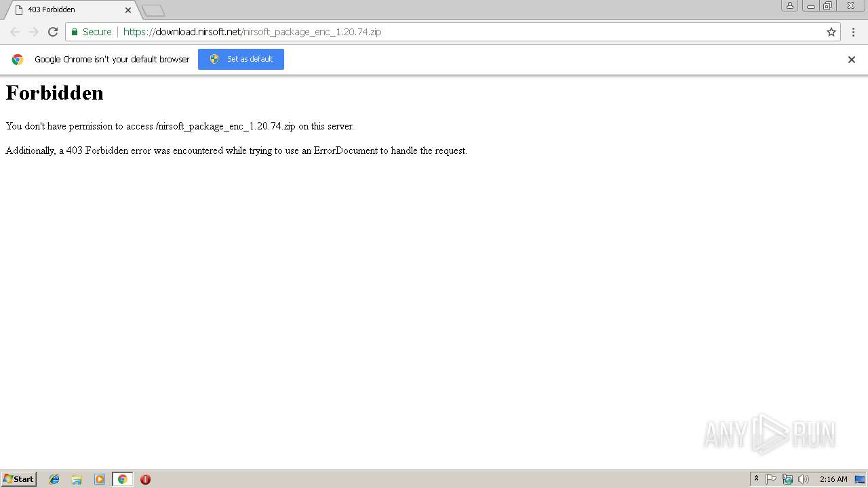The height and width of the screenshot is (488, 868).
Task: Open the Action Center flag icon
Action: click(771, 479)
